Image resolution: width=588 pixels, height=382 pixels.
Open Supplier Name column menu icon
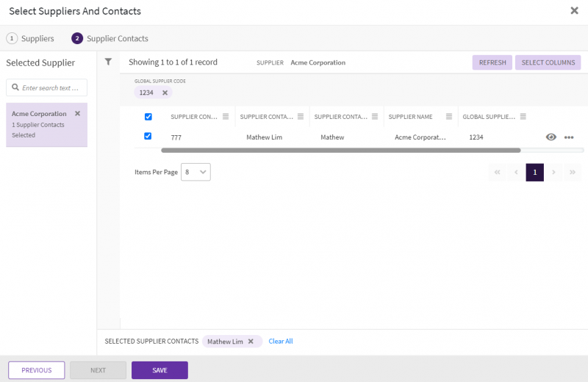(448, 117)
